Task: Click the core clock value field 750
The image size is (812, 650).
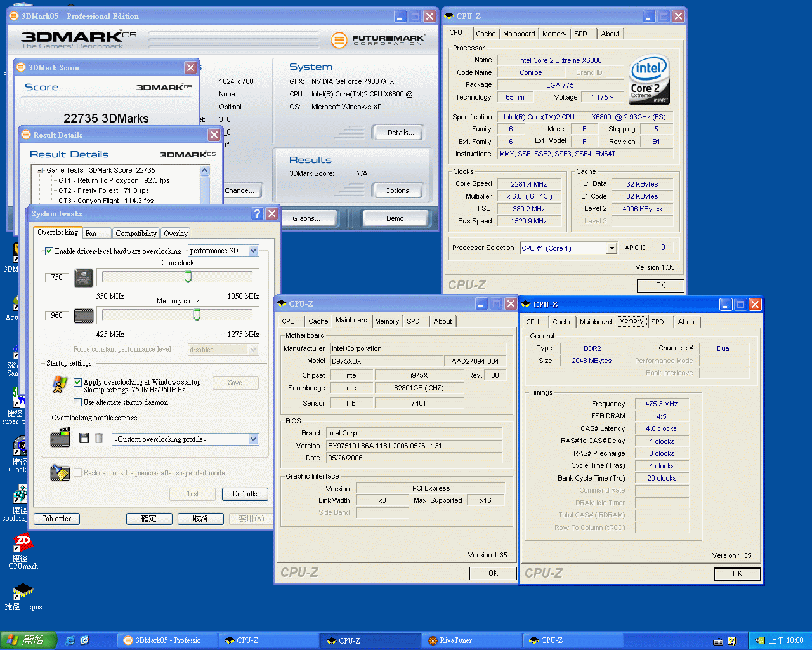Action: (x=56, y=277)
